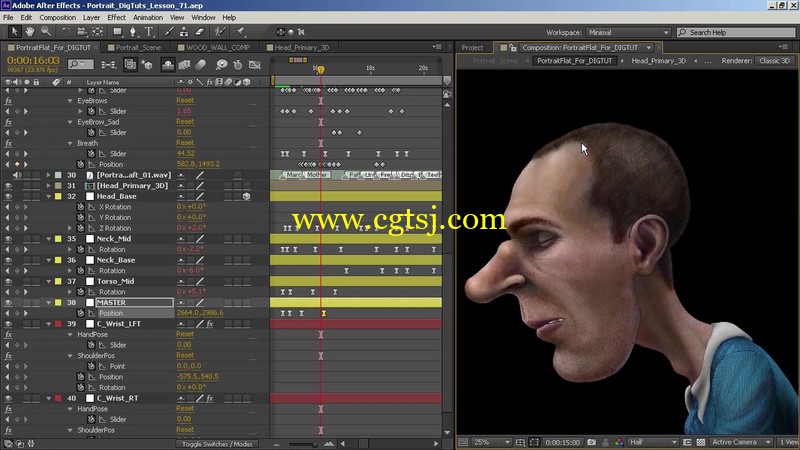The height and width of the screenshot is (450, 800).
Task: Click the timeline zoom slider
Action: [302, 444]
